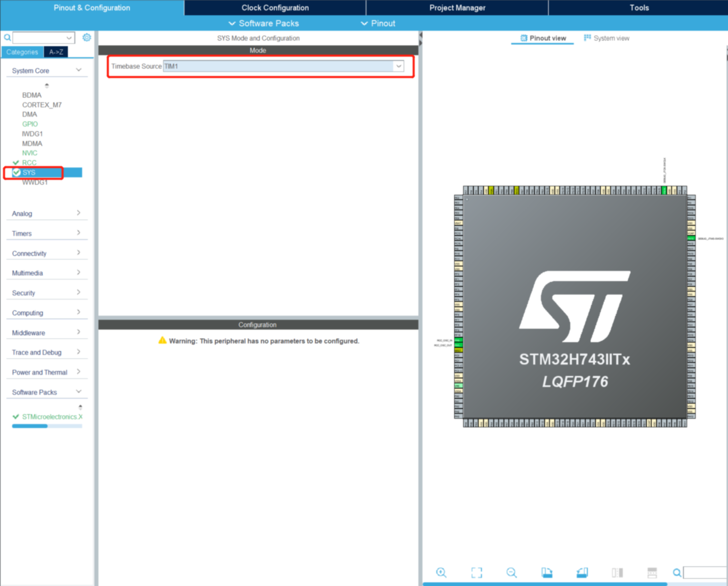
Task: Switch to the Clock Configuration tab
Action: coord(275,8)
